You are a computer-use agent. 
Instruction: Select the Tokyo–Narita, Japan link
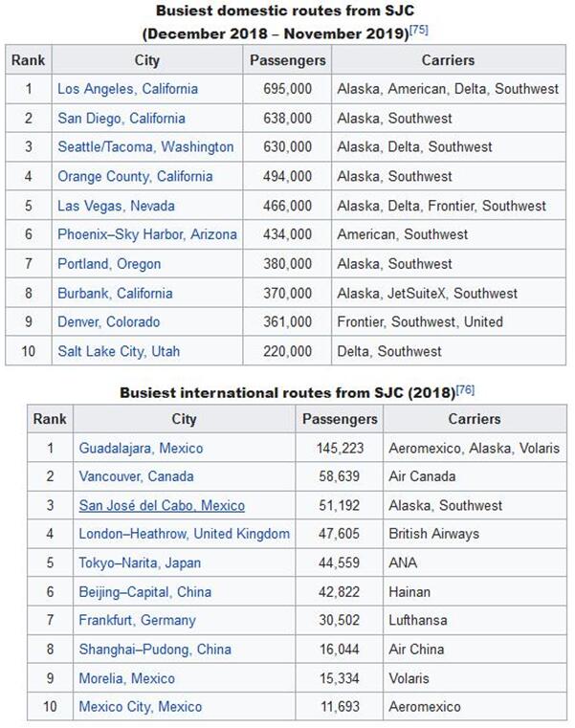click(140, 563)
